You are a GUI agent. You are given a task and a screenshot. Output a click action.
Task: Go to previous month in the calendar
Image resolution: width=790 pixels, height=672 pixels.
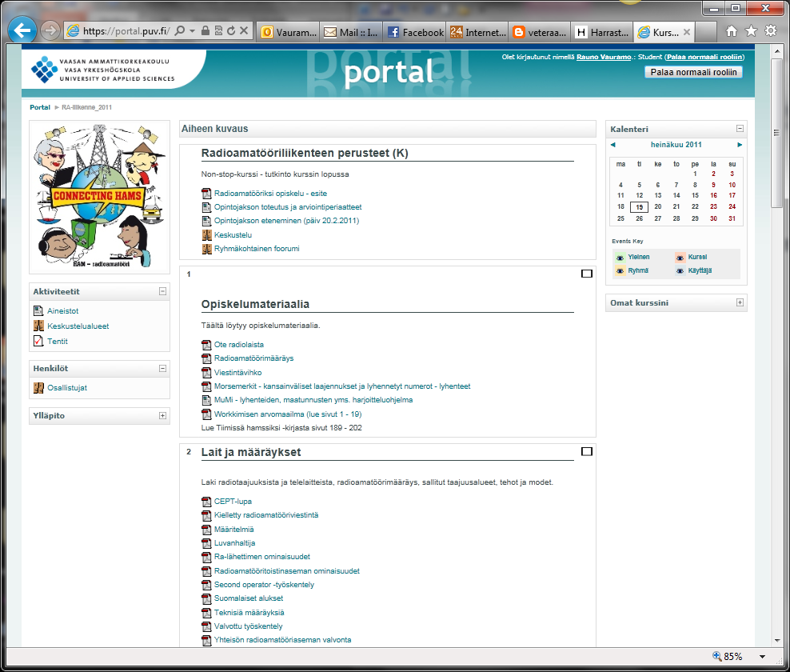(x=613, y=145)
